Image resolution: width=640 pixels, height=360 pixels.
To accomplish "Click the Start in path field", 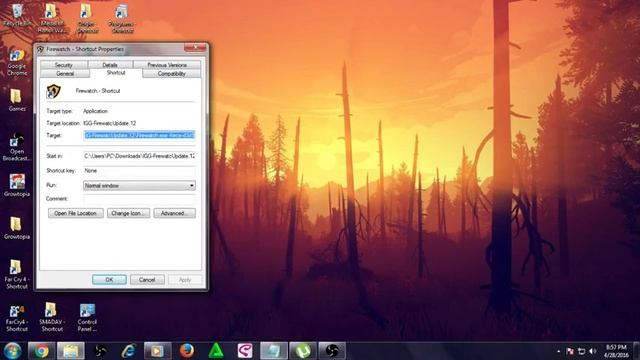I will (x=139, y=156).
